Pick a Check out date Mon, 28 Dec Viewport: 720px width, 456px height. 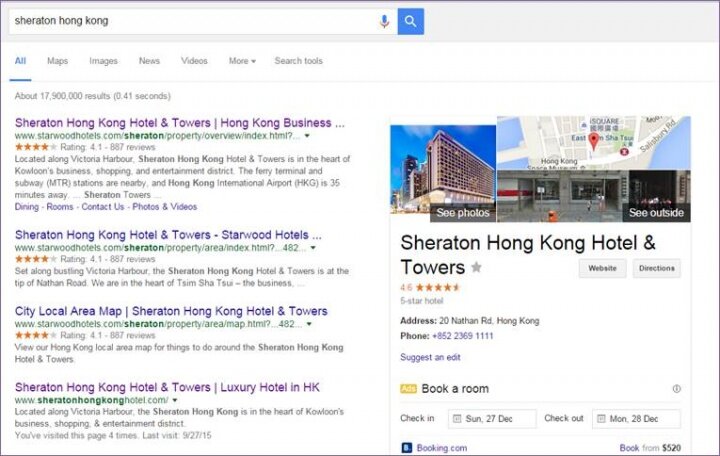[x=636, y=419]
